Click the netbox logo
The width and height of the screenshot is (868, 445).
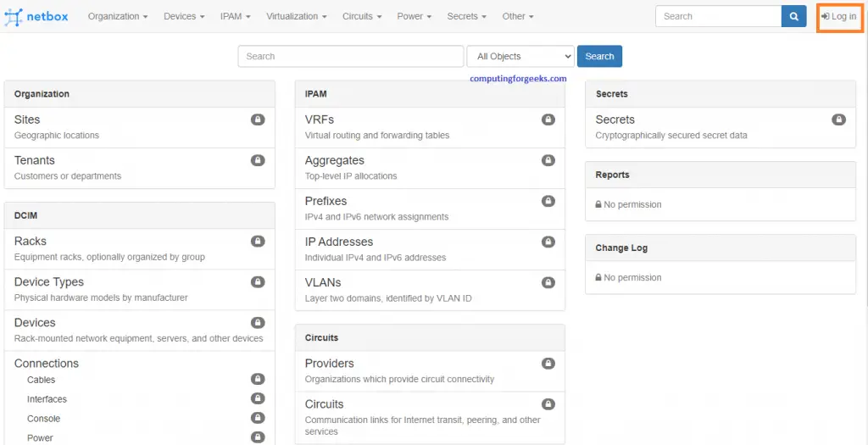(36, 17)
